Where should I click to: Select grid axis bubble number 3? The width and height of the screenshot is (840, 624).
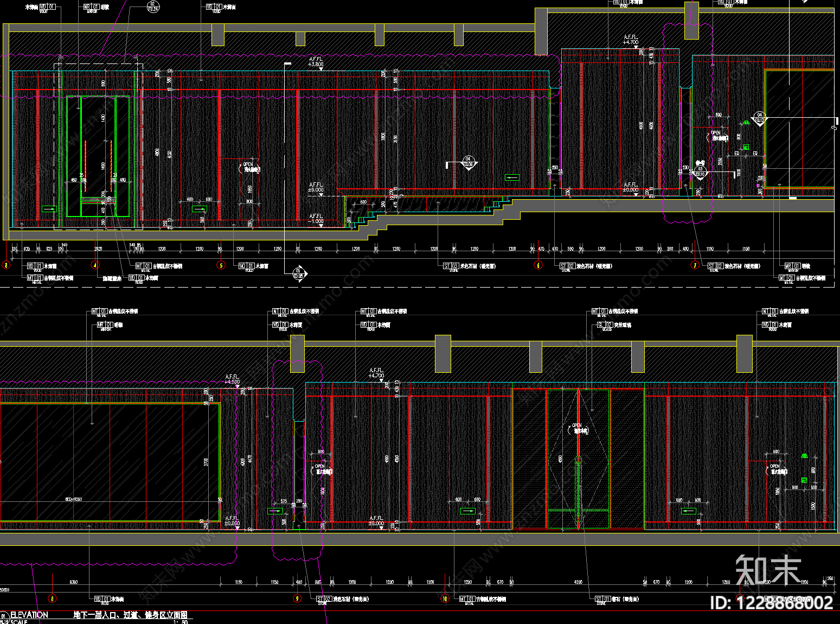coord(6,265)
